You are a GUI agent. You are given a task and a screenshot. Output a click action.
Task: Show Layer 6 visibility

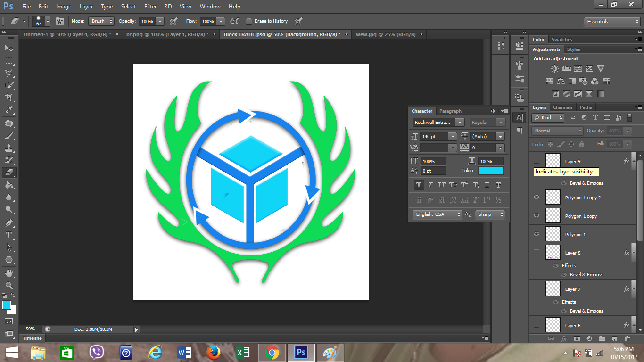537,325
